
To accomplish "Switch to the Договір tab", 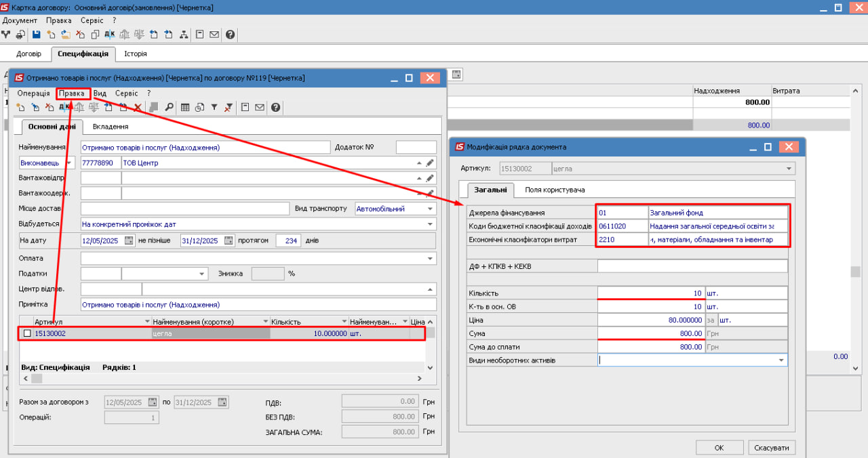I will pyautogui.click(x=28, y=54).
